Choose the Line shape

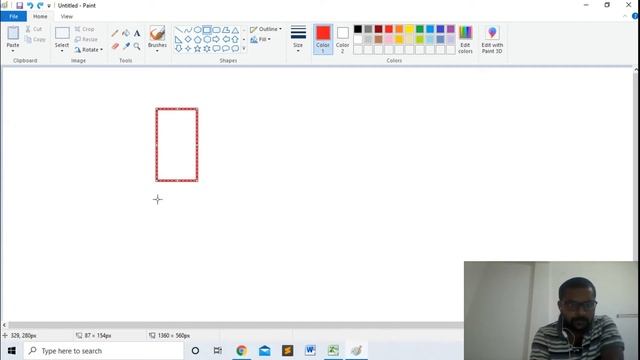[x=179, y=30]
